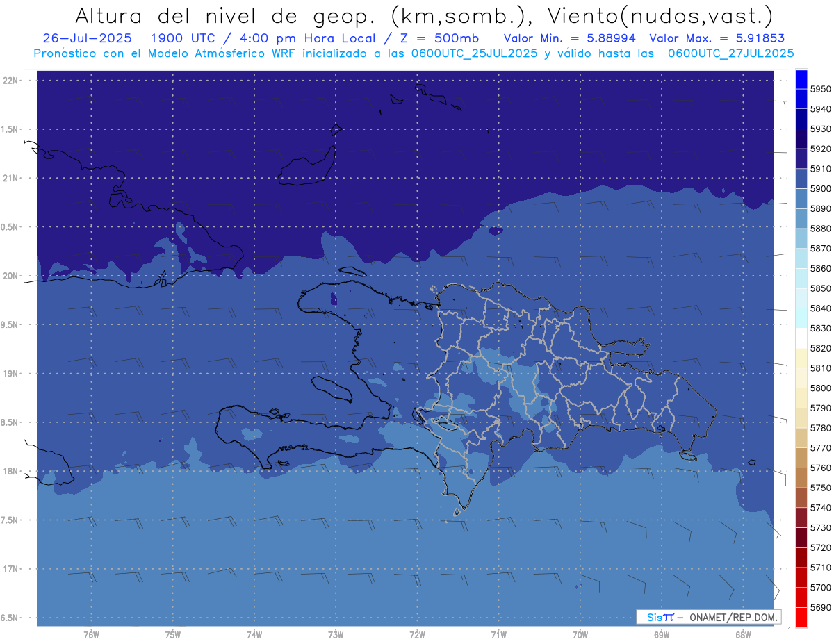Click the 'SisTT - ONAMET/REP.DOM.' credit box
This screenshot has width=834, height=644.
[708, 617]
